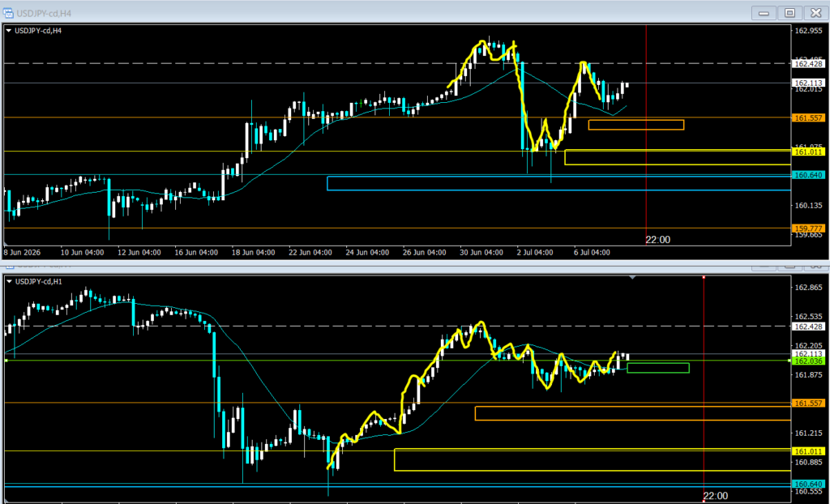Click the grey chart shift triangle on the H1 chart

coord(632,277)
